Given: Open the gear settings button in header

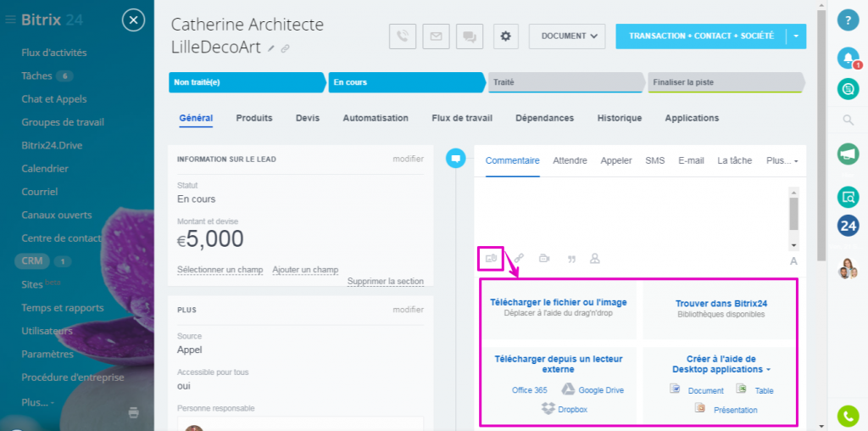Looking at the screenshot, I should tap(505, 36).
